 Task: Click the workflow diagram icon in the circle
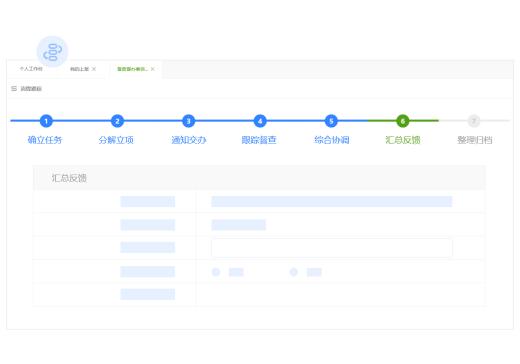tap(52, 52)
